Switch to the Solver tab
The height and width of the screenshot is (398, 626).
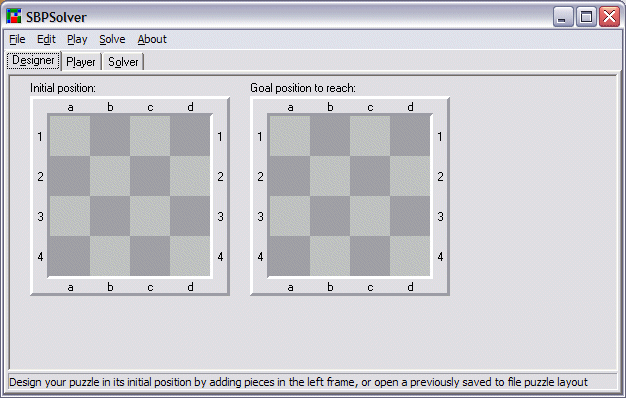(123, 62)
